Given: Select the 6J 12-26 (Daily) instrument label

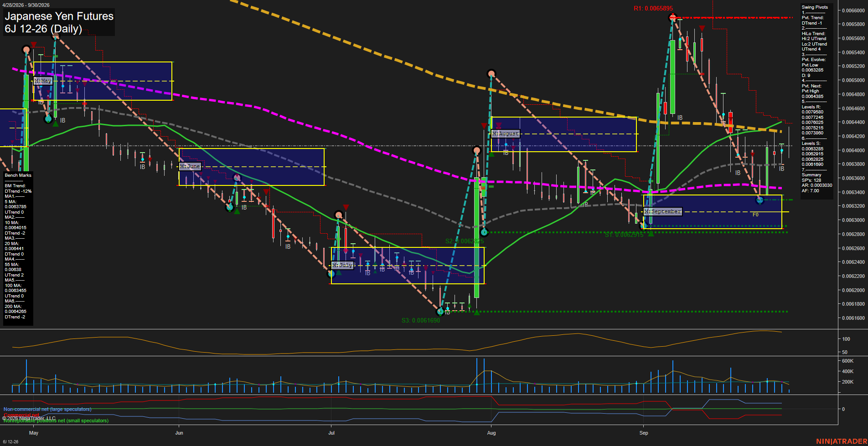Looking at the screenshot, I should coord(43,29).
